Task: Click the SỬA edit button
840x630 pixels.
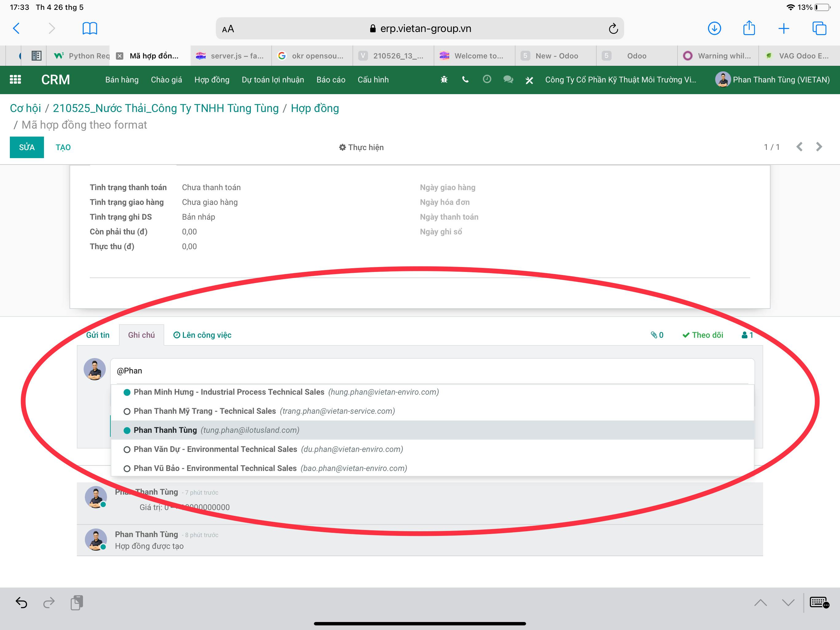Action: 26,147
